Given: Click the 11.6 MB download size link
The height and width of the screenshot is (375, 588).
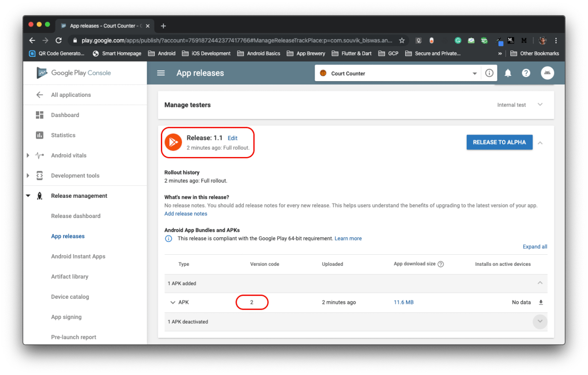Looking at the screenshot, I should (404, 302).
